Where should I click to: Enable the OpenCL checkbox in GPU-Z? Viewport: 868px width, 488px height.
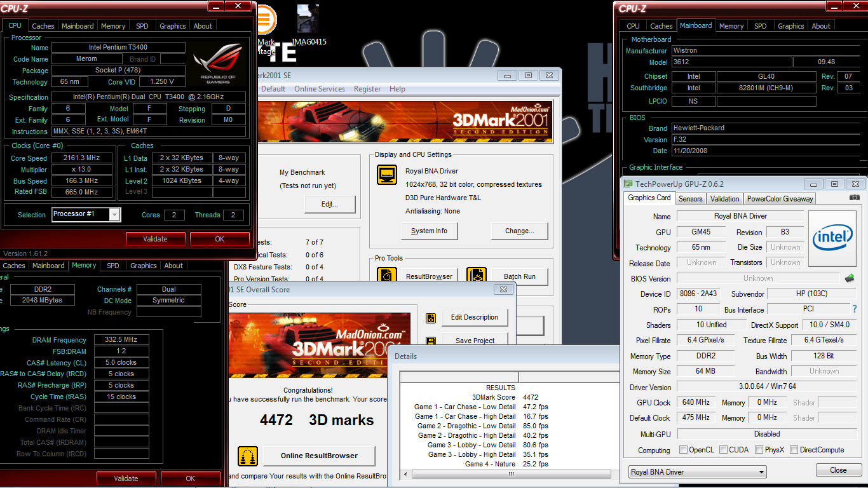(683, 450)
